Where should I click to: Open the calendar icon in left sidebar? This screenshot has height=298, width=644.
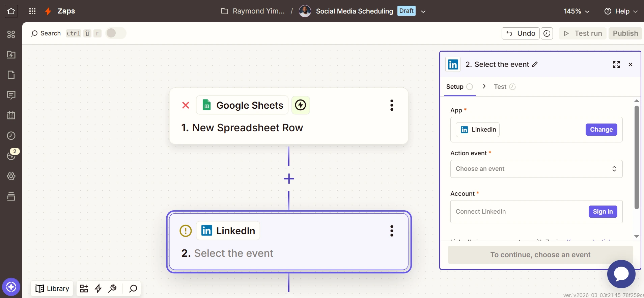11,115
